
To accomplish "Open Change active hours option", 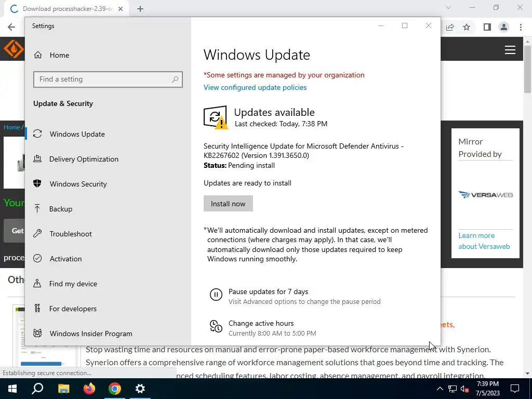I will click(x=261, y=323).
